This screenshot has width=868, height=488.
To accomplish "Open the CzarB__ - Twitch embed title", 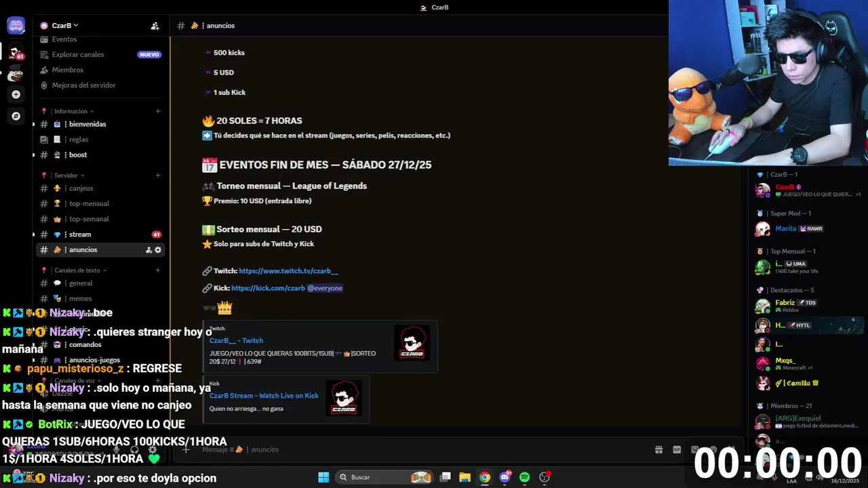I will point(236,341).
